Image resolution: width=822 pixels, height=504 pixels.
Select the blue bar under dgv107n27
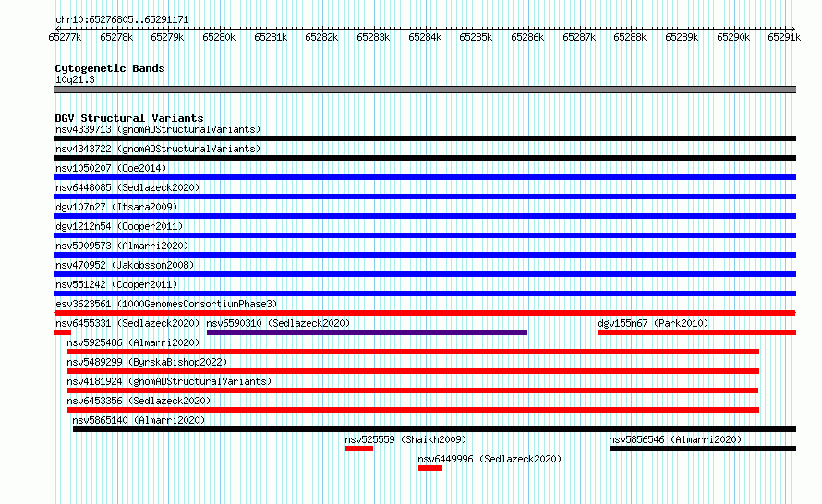pos(425,216)
